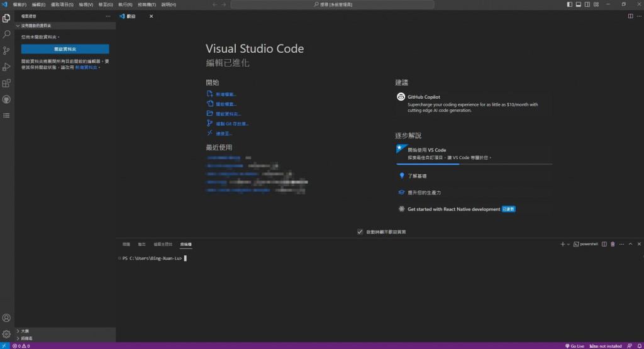Click the split terminal icon
This screenshot has width=644, height=349.
604,244
